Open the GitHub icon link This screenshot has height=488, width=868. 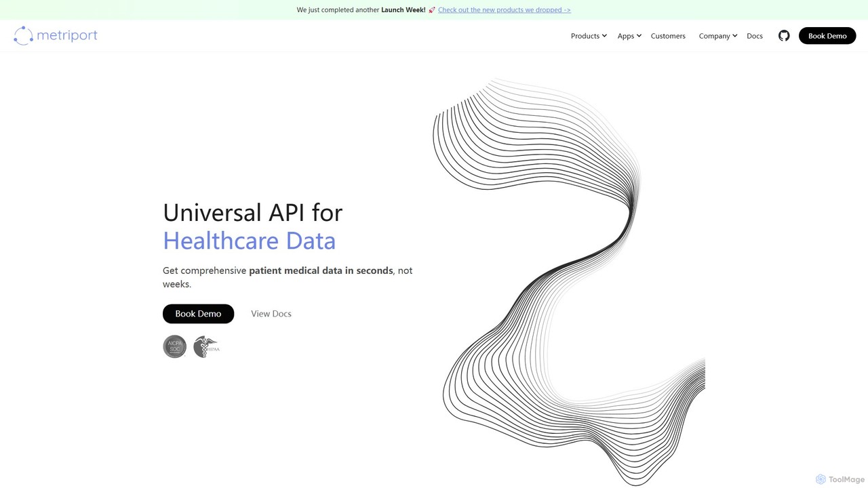click(784, 36)
